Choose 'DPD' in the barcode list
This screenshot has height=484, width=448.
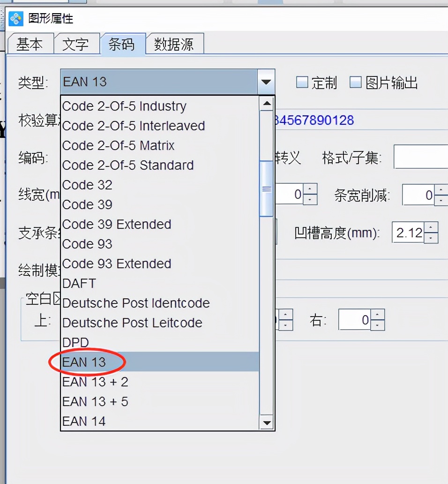click(75, 342)
